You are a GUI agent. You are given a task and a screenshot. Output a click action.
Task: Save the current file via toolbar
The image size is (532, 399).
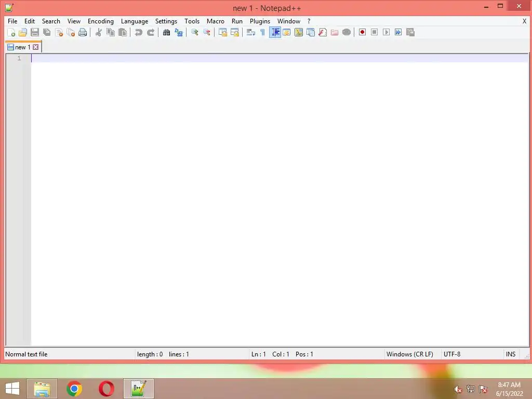[35, 32]
